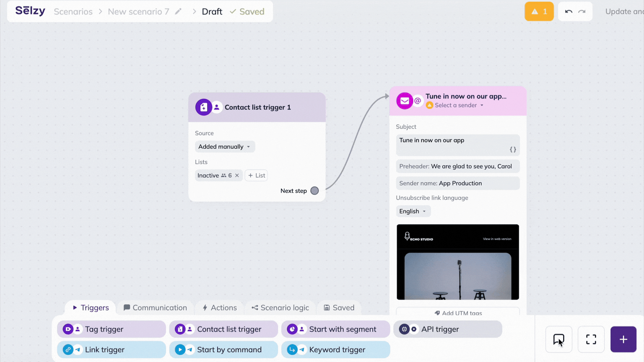Click the Start by command play icon
This screenshot has width=644, height=362.
(180, 349)
